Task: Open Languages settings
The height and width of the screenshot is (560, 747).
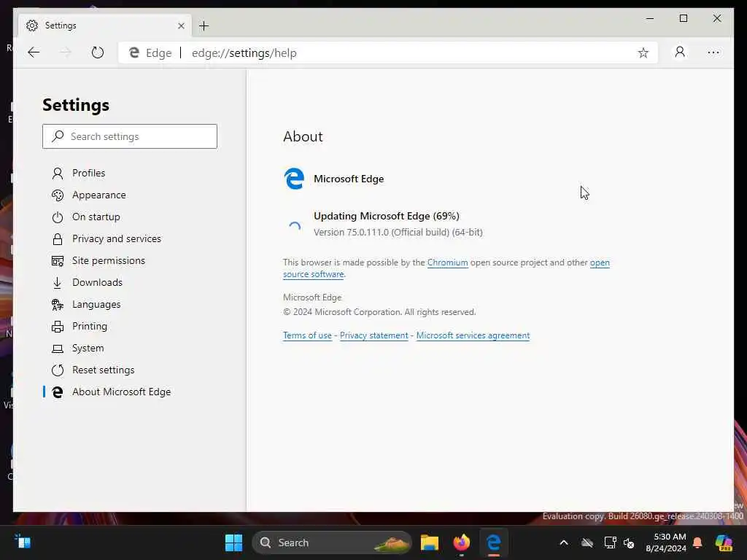Action: point(96,304)
